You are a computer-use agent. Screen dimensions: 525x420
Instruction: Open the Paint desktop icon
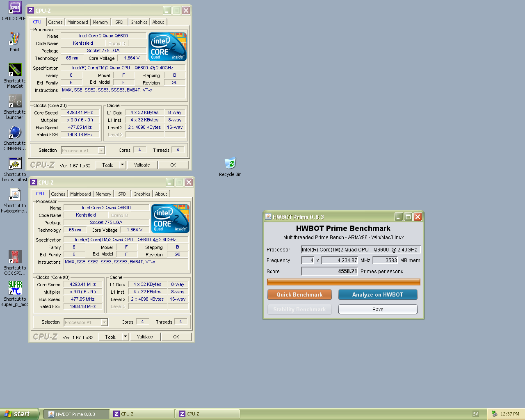coord(15,39)
